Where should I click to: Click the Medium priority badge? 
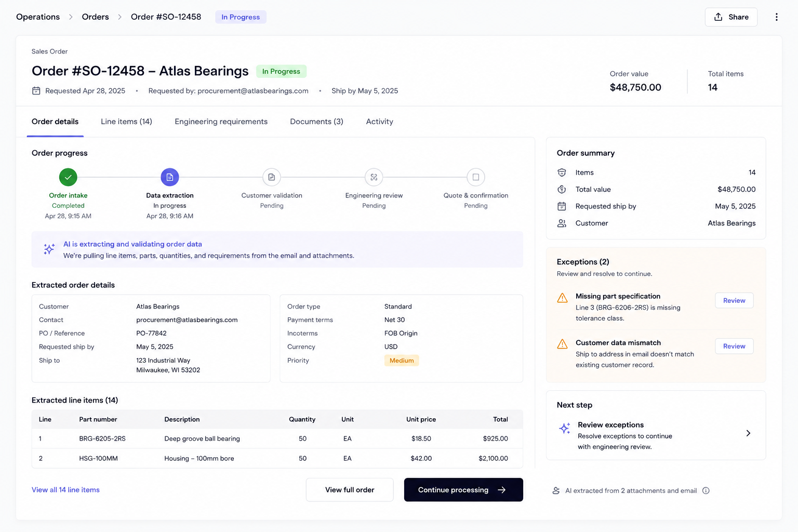pos(402,361)
